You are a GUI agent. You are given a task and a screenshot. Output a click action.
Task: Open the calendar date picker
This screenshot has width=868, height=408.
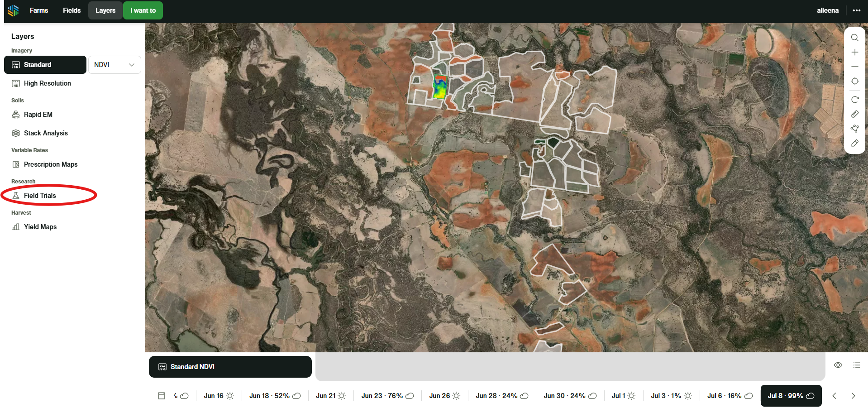point(162,396)
